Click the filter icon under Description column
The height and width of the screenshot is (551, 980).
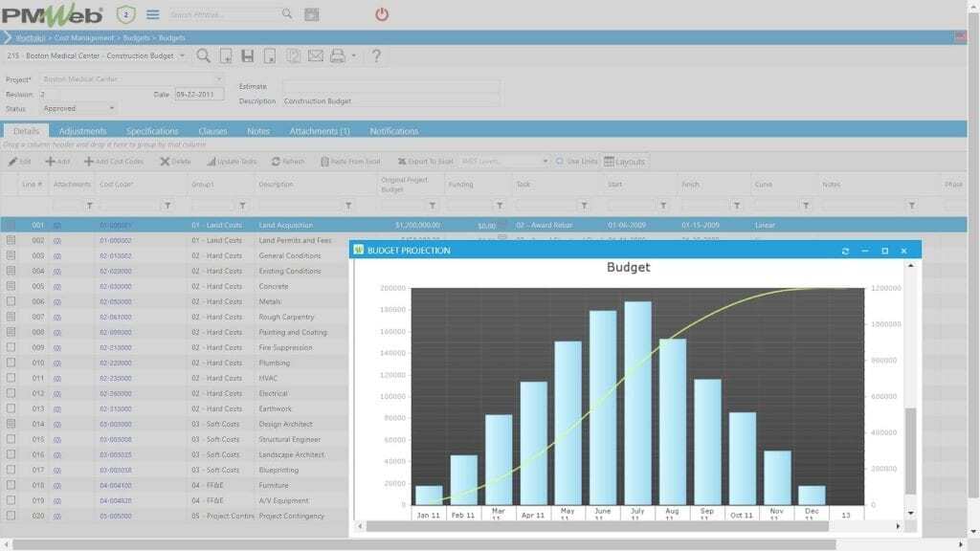point(348,206)
